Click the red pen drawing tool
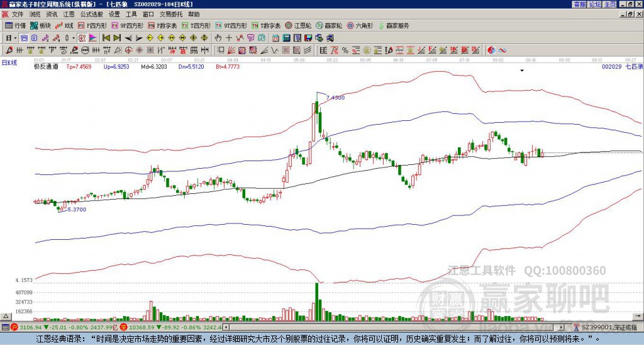The width and height of the screenshot is (644, 345). [9, 50]
